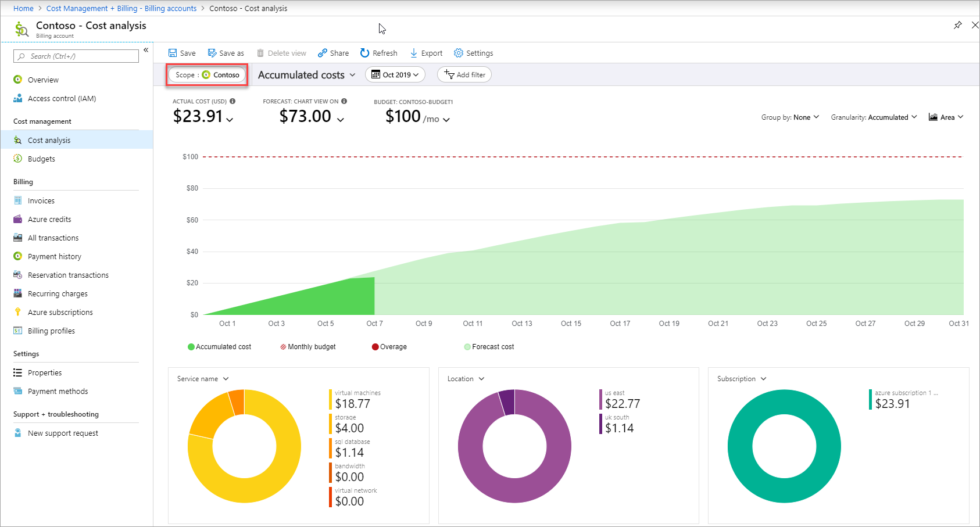Image resolution: width=980 pixels, height=527 pixels.
Task: Click the Add filter button
Action: tap(464, 75)
